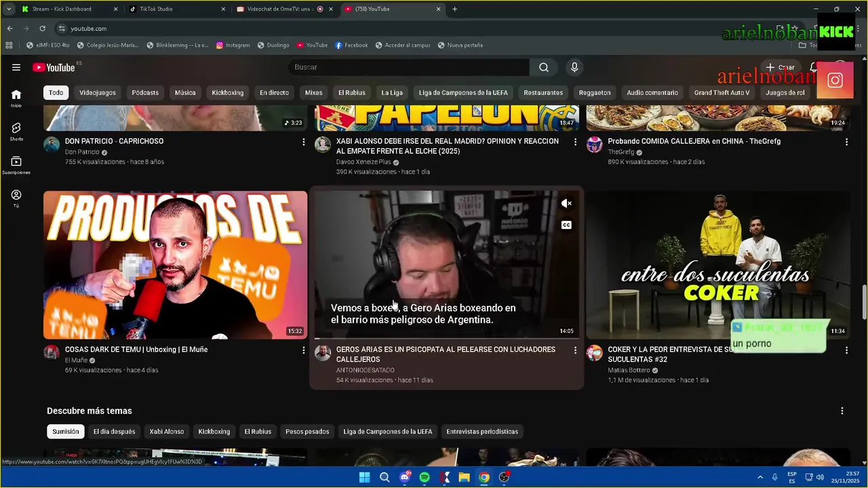
Task: Open the TheGrefg channel name link
Action: click(x=621, y=152)
